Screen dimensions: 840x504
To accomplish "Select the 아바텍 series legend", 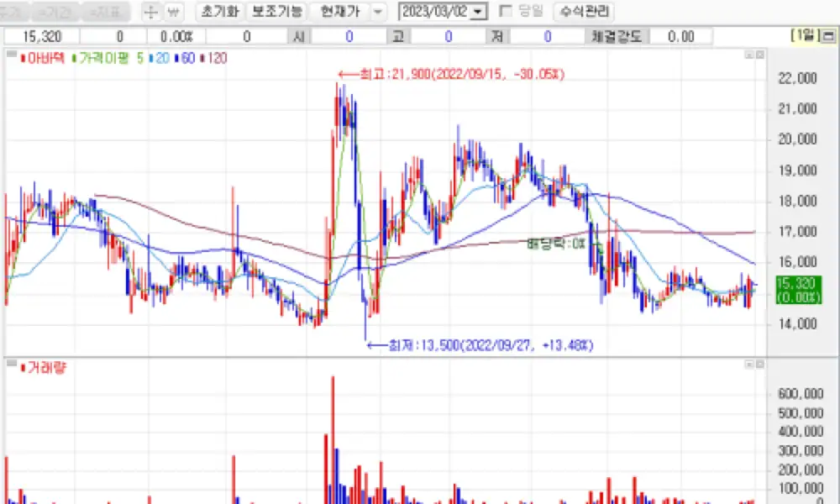I will point(43,58).
